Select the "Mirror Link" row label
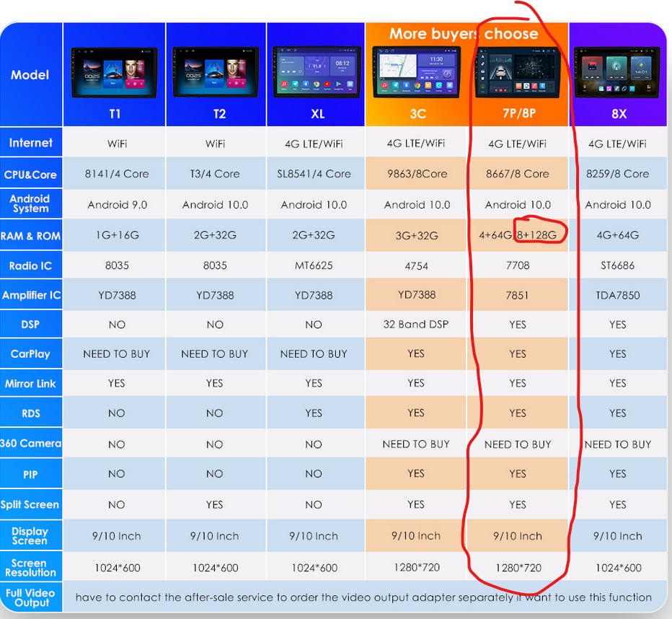Screen dimensions: 672x619 pos(31,384)
